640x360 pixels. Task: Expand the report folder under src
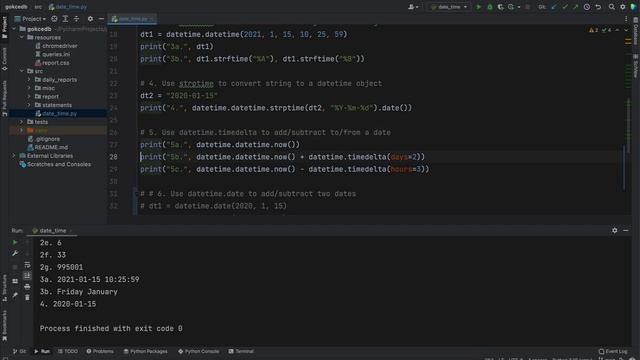click(29, 97)
